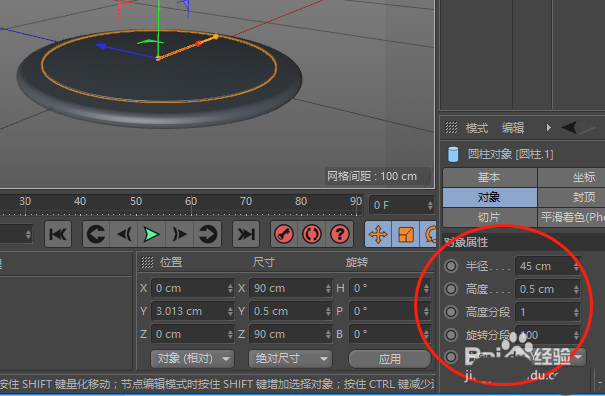Click the 应用 button
This screenshot has height=396, width=605.
pyautogui.click(x=390, y=359)
